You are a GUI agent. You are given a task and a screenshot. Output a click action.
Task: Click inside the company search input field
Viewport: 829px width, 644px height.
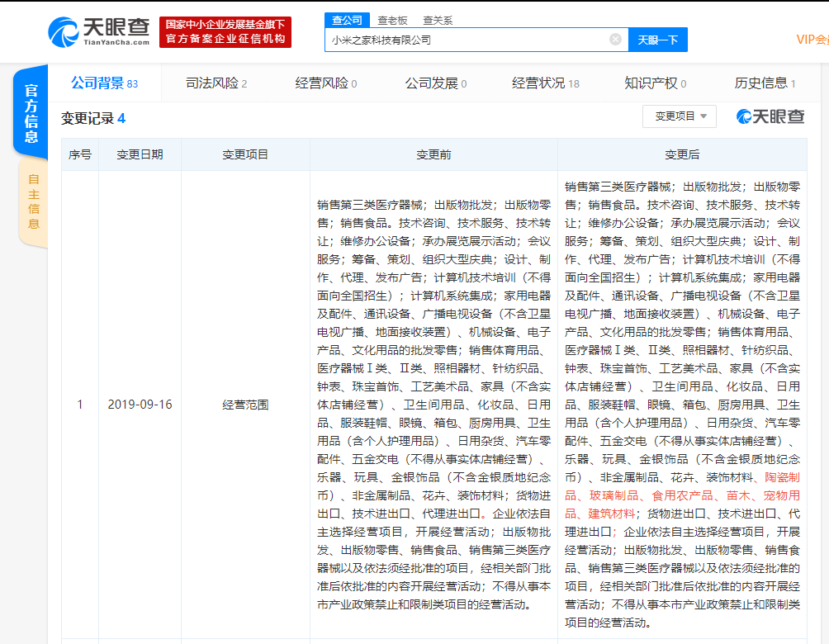coord(462,39)
